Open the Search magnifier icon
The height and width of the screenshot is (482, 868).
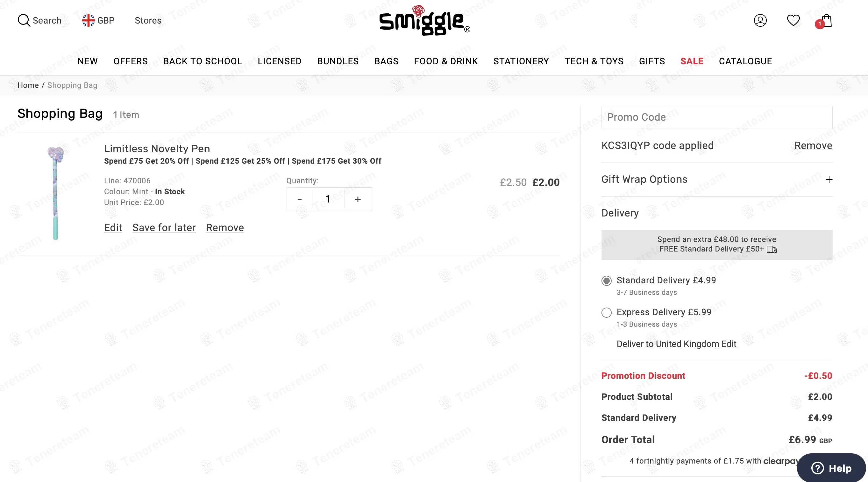pos(24,20)
